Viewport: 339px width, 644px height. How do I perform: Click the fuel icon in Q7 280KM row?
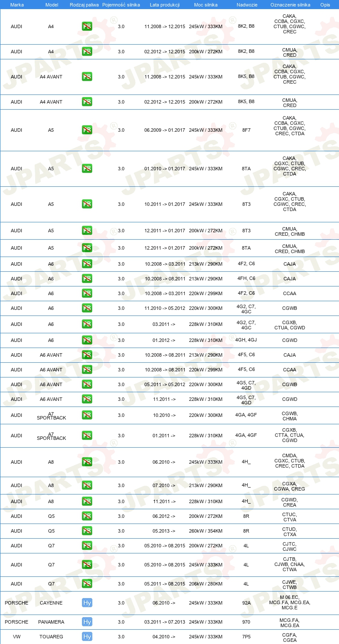(87, 584)
